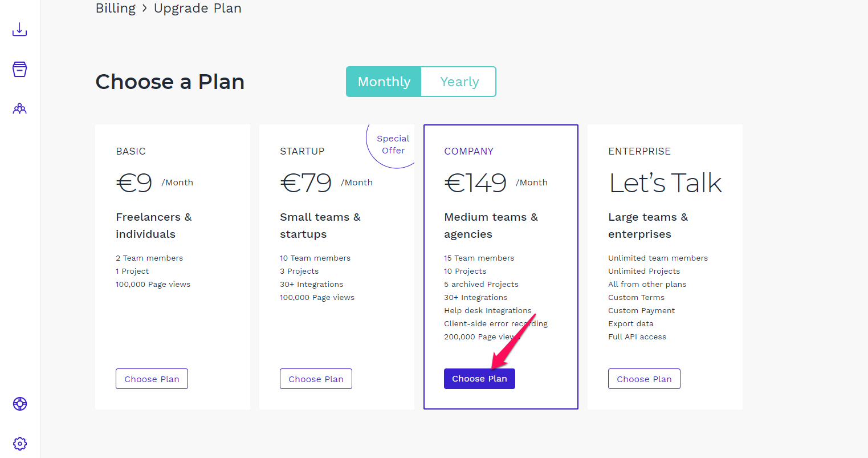Click the Startup €79 price

[306, 183]
